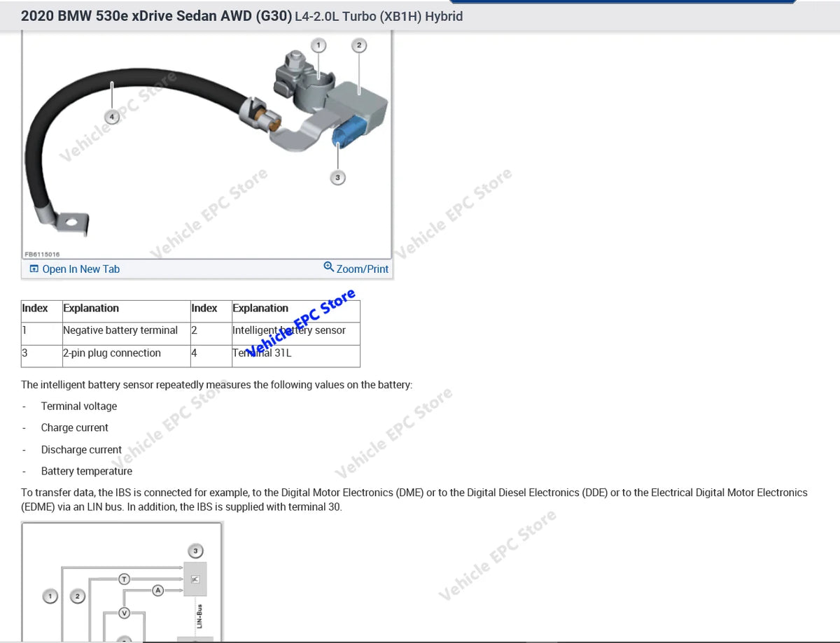The image size is (840, 643).
Task: Click the 'L4-2.0L Turbo (XB1H) Hybrid' engine text
Action: point(379,16)
